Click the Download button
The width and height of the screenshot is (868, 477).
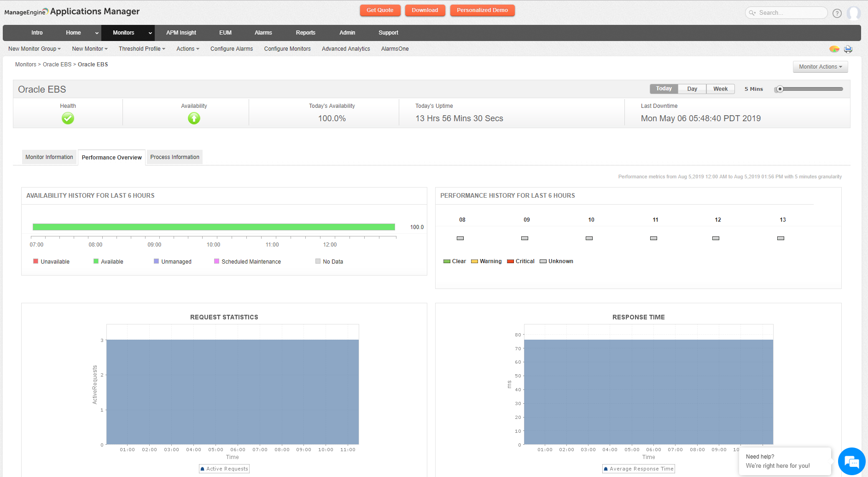[425, 10]
